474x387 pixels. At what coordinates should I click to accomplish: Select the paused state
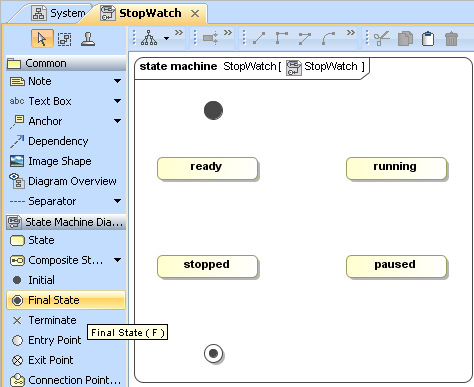click(x=396, y=267)
